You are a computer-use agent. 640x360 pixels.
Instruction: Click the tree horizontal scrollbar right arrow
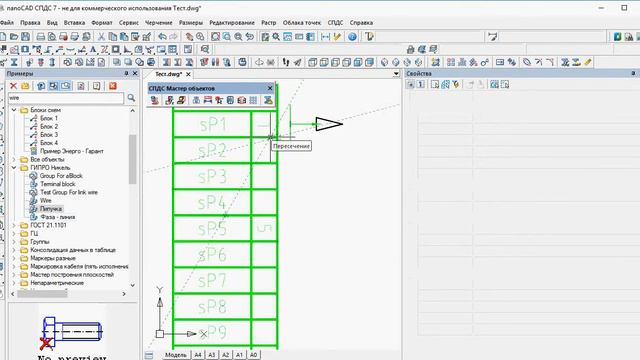[x=124, y=293]
